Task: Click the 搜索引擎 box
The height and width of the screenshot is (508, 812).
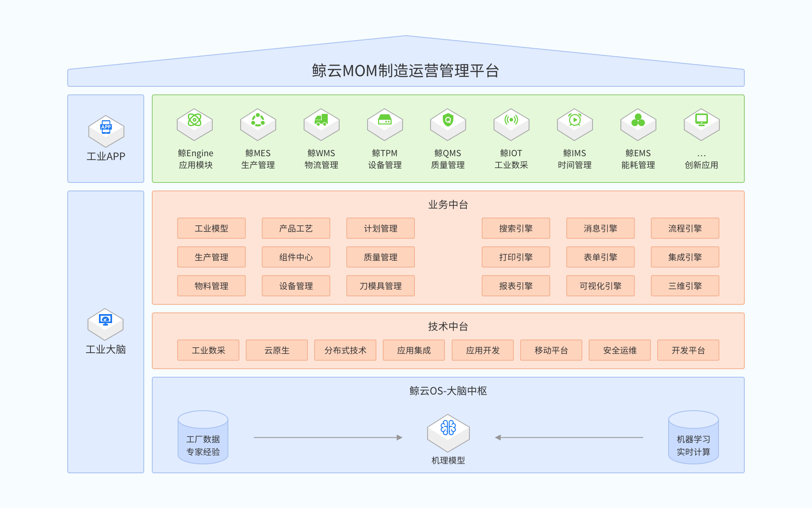Action: (516, 228)
